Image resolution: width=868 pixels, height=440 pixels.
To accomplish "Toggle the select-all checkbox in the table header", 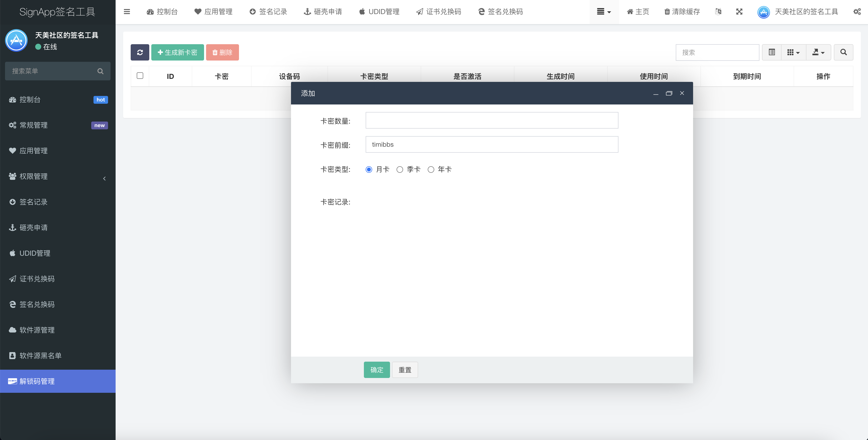I will click(140, 76).
